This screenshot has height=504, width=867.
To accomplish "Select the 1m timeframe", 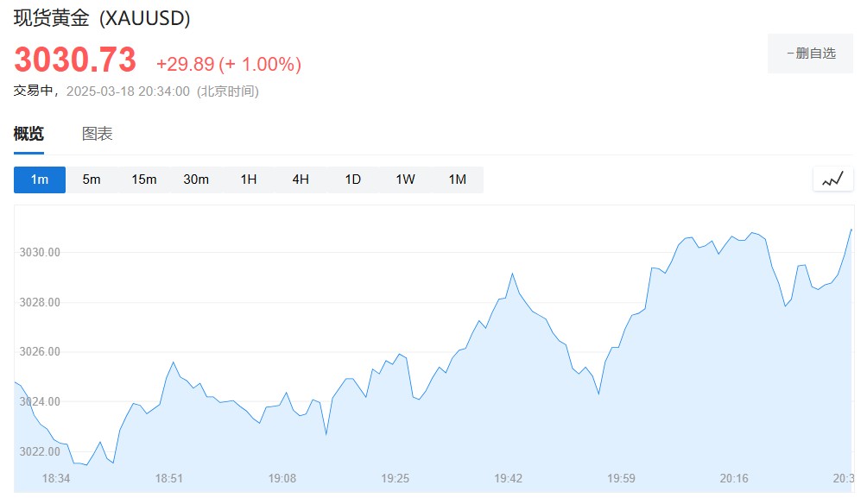I will (40, 180).
